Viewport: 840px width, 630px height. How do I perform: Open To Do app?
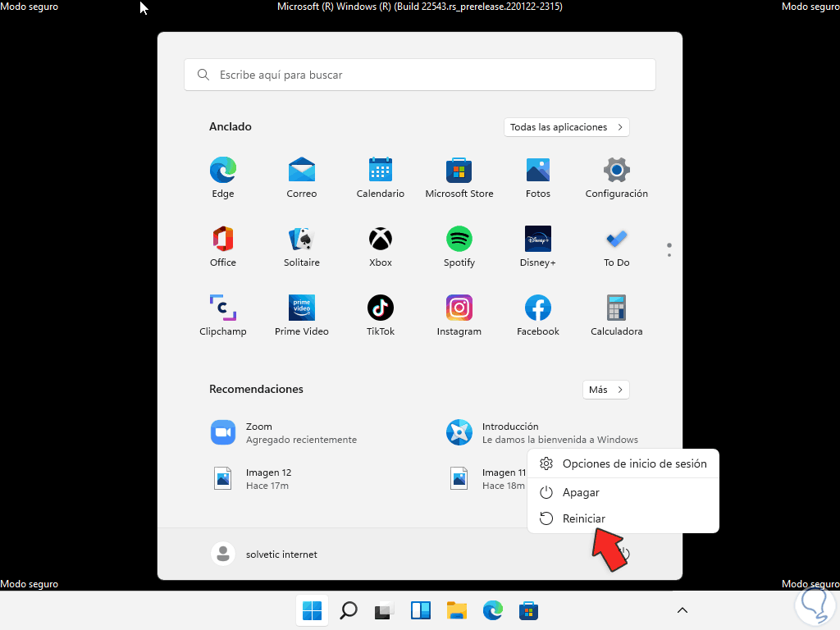pos(617,246)
